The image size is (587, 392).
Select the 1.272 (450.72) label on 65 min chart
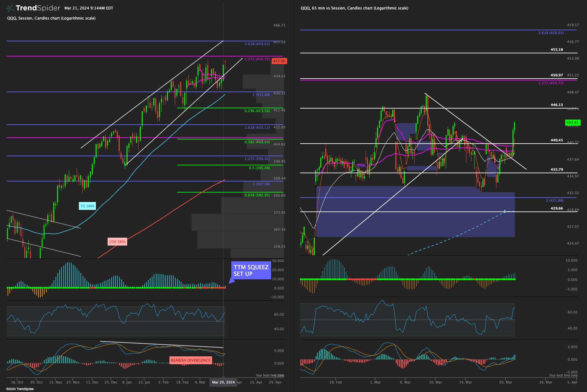point(551,83)
